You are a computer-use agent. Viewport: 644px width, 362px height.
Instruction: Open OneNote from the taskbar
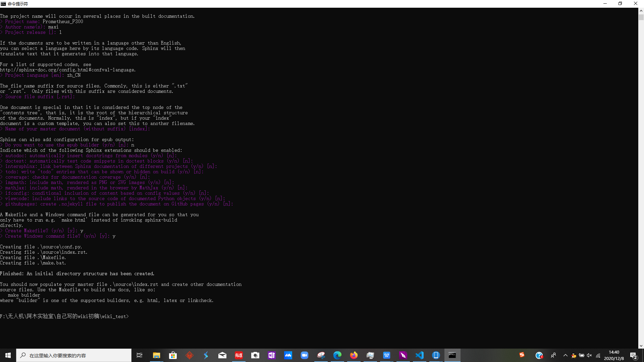[x=271, y=355]
